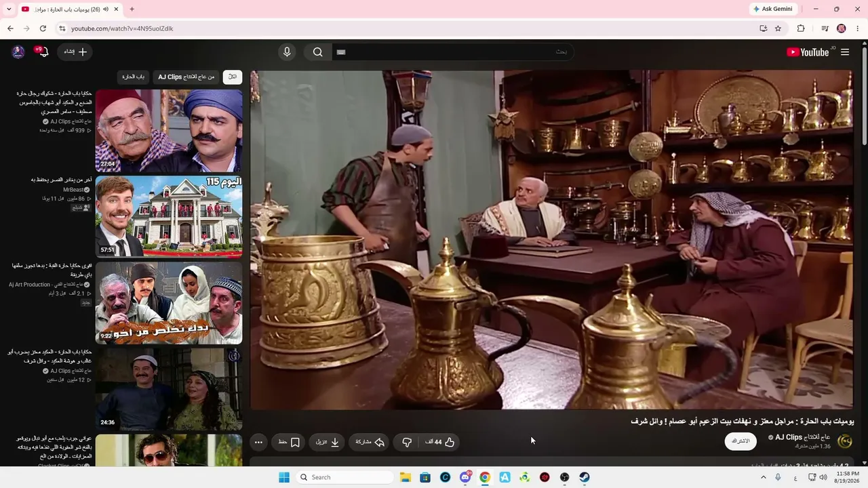Viewport: 868px width, 488px height.
Task: Select the 'من عاج للانتاج AJ Clips' chip
Action: pyautogui.click(x=186, y=77)
